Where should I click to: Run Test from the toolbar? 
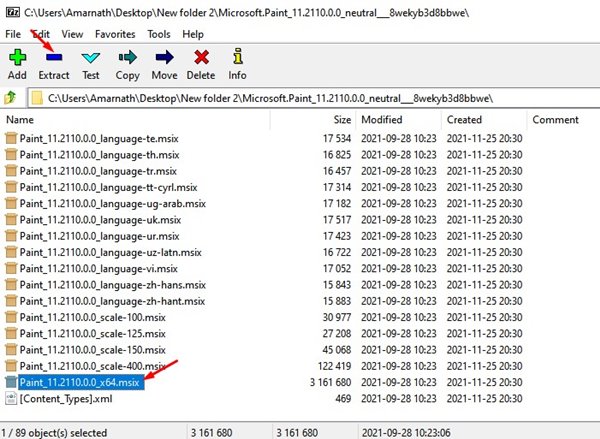pyautogui.click(x=91, y=58)
